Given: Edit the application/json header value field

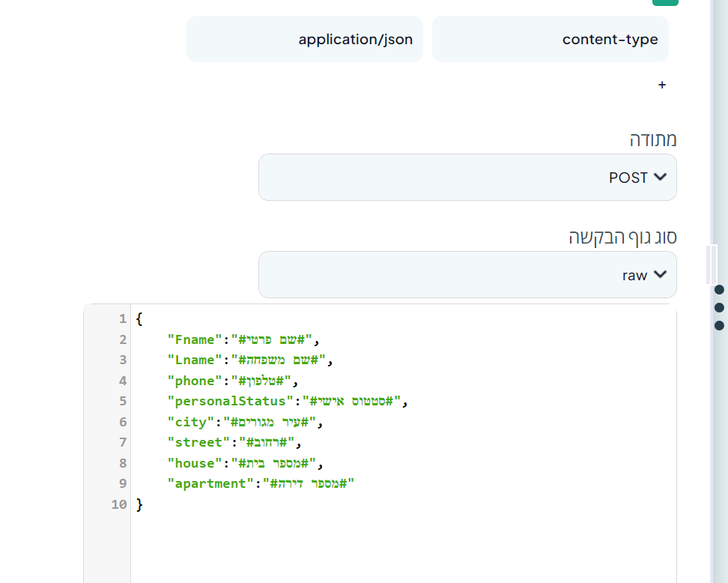Looking at the screenshot, I should [305, 40].
